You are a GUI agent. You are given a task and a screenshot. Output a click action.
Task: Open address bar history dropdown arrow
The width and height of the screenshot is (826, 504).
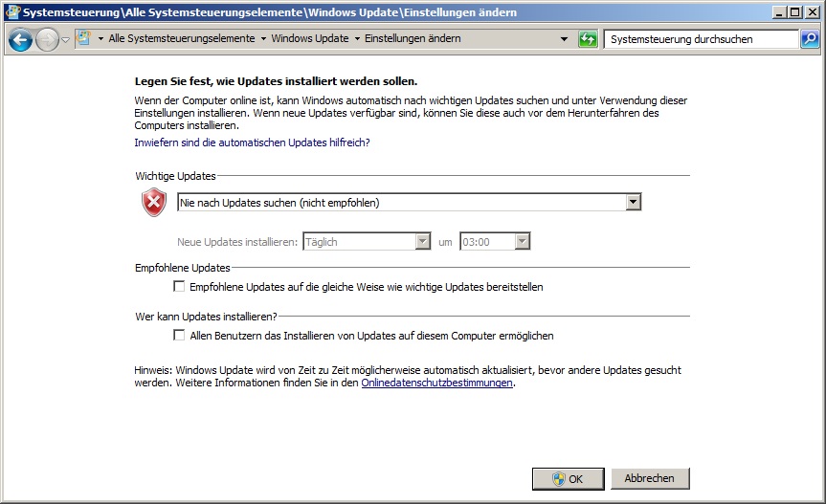564,39
